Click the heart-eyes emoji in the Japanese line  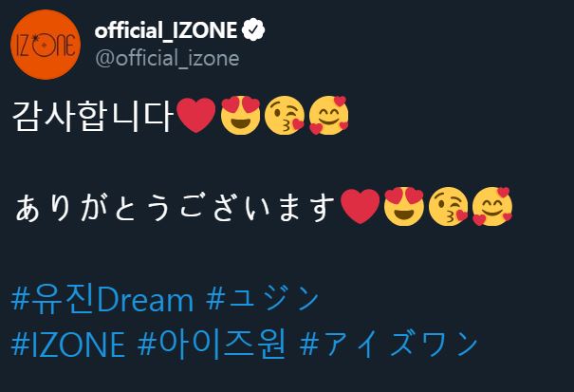(x=402, y=207)
